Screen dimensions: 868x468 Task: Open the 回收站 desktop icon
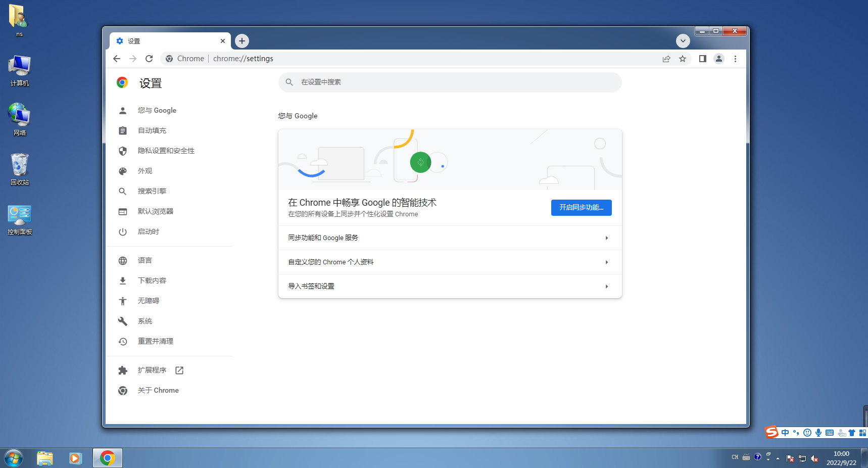pos(20,169)
